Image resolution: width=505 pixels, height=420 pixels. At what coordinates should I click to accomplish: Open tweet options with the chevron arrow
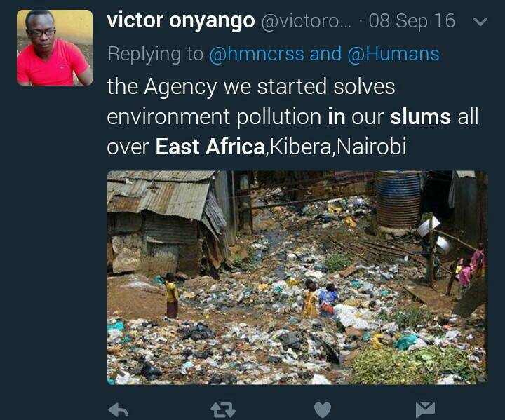(x=480, y=22)
